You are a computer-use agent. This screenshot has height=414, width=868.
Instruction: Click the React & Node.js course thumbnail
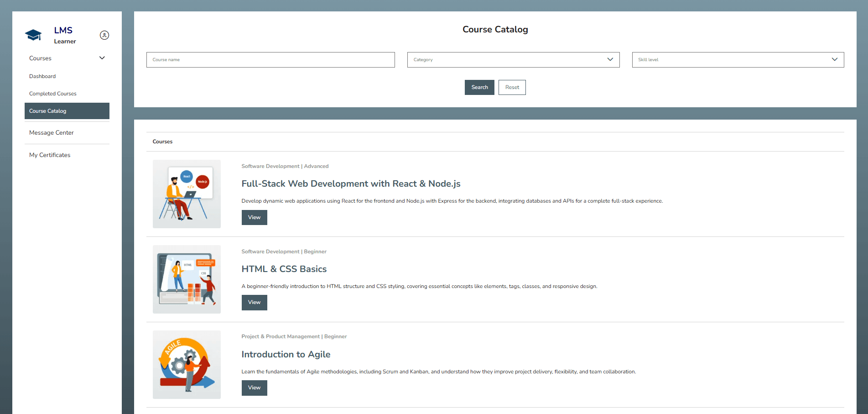[x=187, y=194]
